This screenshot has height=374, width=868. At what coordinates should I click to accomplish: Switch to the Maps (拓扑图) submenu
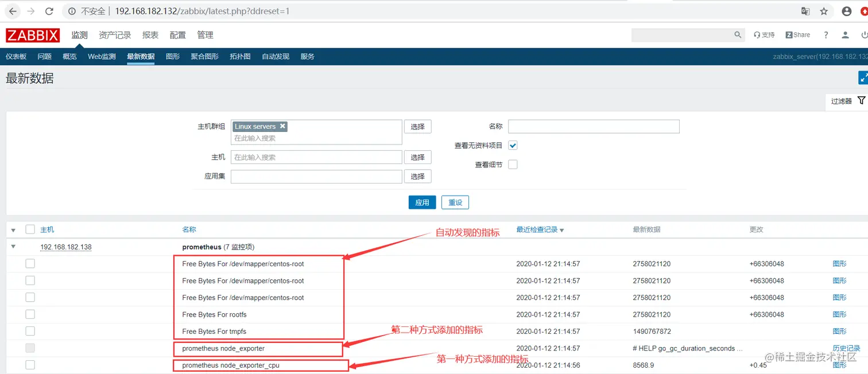[x=240, y=56]
